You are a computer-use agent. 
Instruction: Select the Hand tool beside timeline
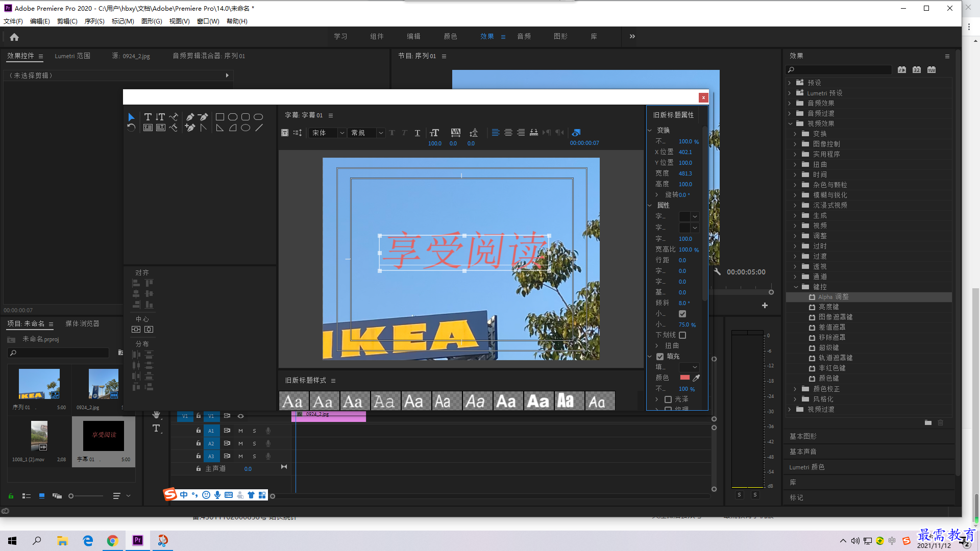coord(156,415)
